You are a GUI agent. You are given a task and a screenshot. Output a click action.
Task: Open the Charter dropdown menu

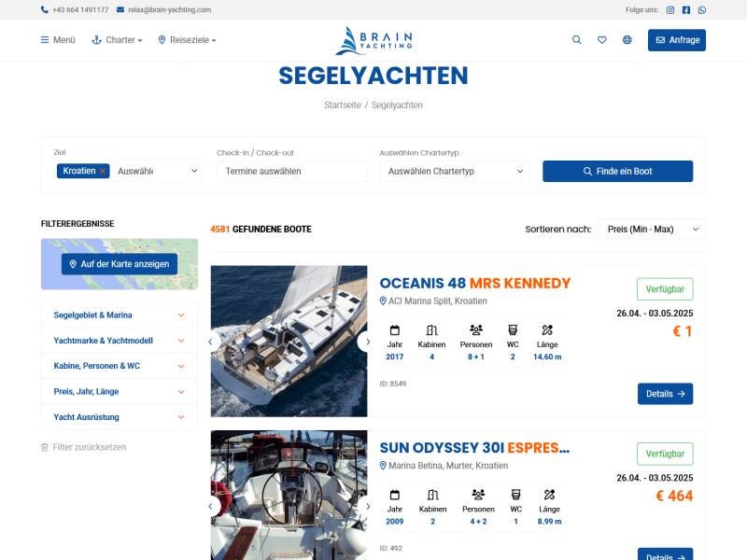coord(117,40)
